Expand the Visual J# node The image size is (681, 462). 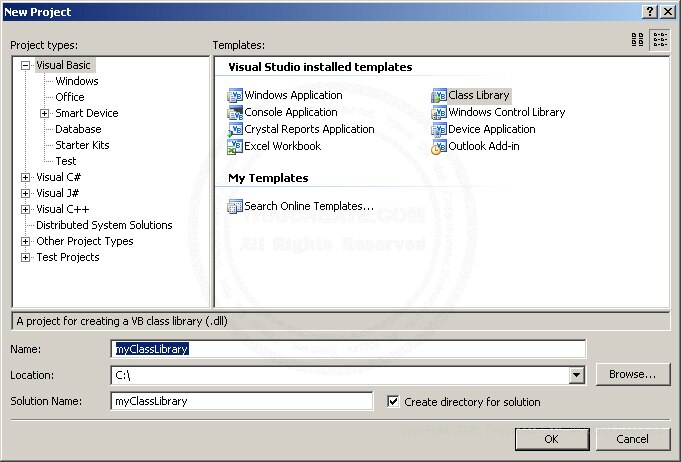pyautogui.click(x=26, y=193)
